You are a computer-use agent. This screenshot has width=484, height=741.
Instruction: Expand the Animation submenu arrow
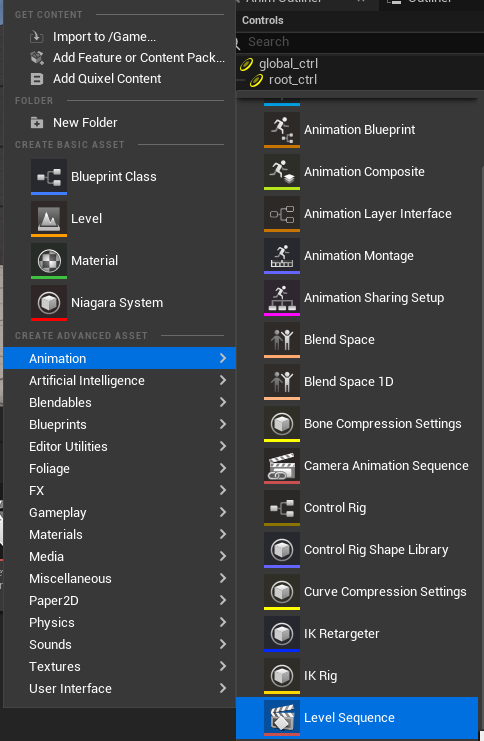(x=223, y=359)
